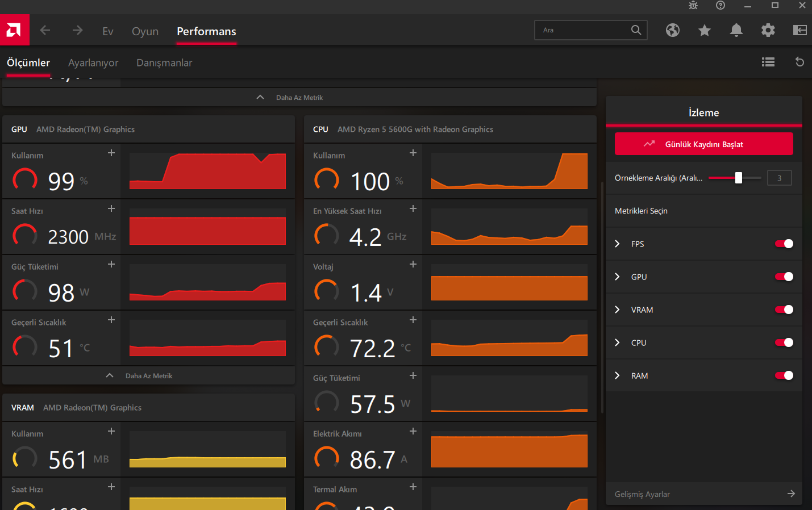Open notifications bell icon
812x510 pixels.
(736, 31)
